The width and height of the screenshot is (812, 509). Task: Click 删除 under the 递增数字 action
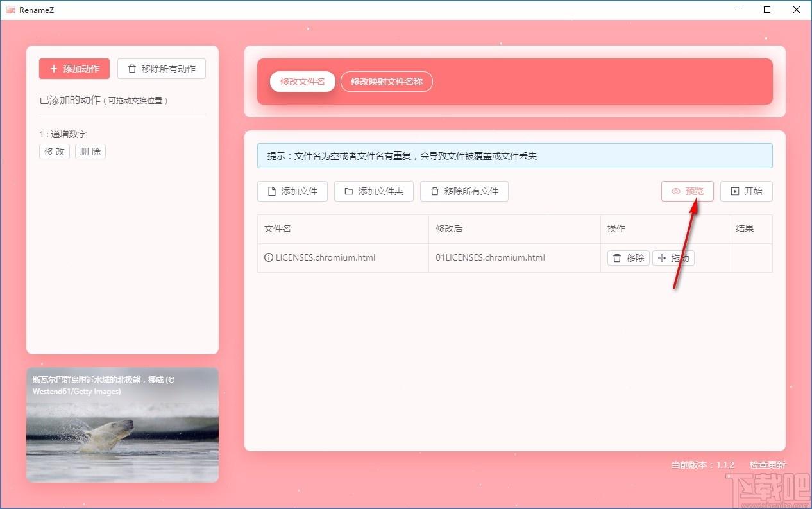click(90, 151)
